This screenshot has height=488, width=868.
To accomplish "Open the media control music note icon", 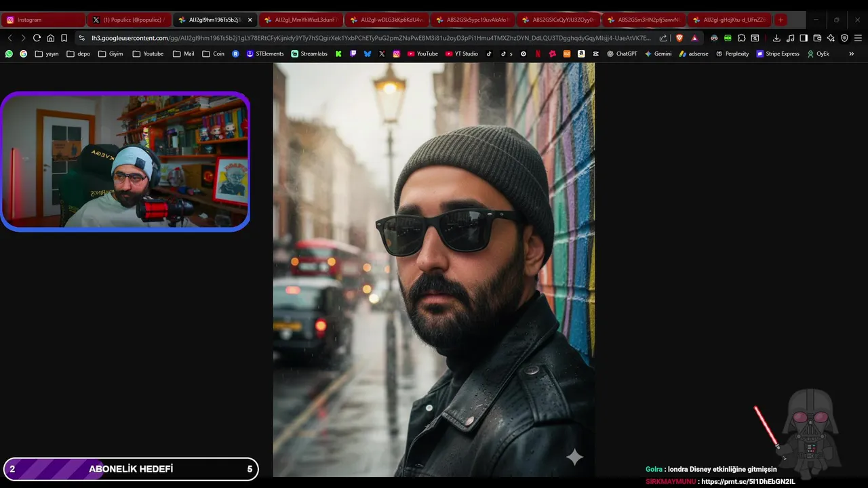I will tap(790, 38).
